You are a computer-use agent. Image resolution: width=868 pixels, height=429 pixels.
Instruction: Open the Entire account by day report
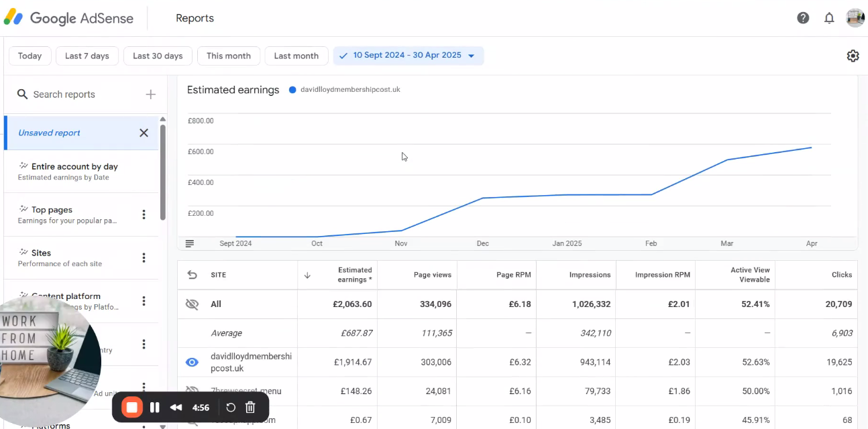81,172
